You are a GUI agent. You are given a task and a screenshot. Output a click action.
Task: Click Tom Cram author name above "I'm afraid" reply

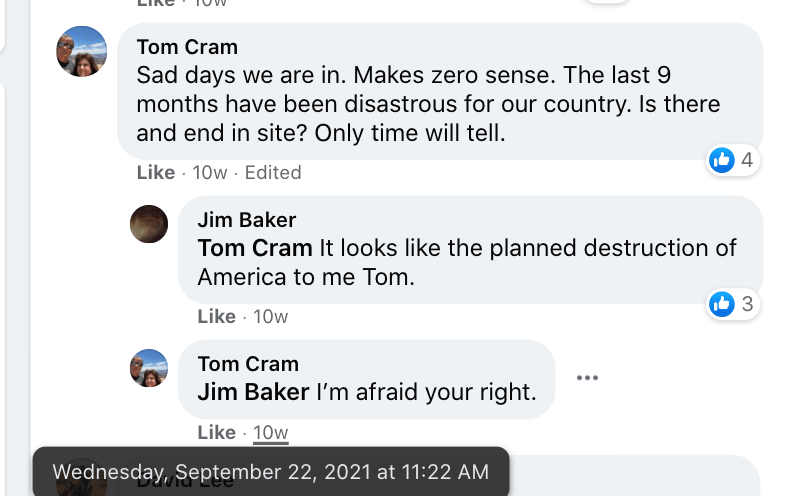coord(248,364)
